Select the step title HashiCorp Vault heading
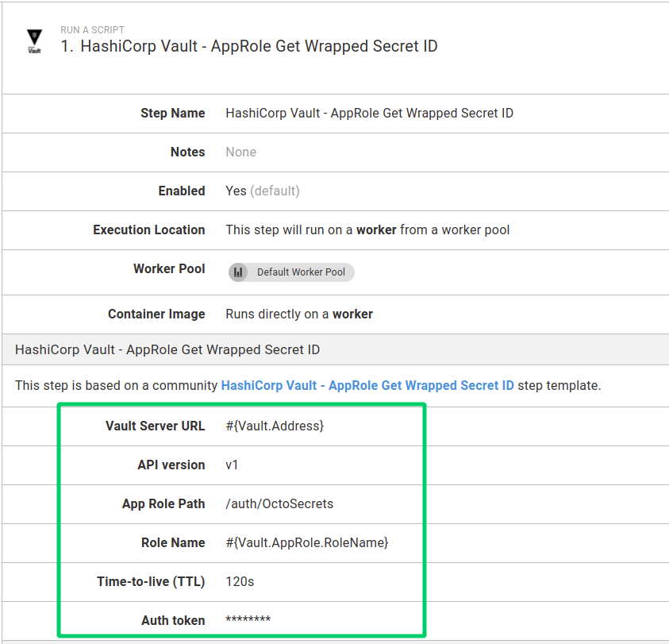 click(258, 46)
